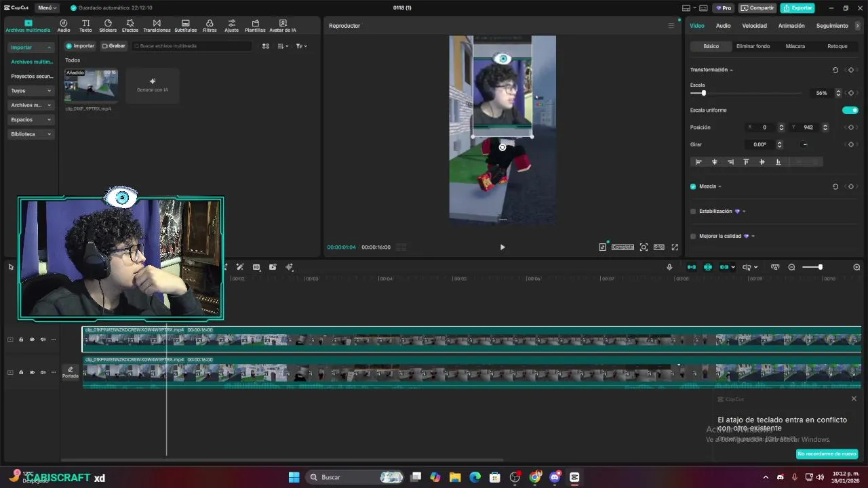
Task: Click the Girar rotation dial
Action: point(804,144)
